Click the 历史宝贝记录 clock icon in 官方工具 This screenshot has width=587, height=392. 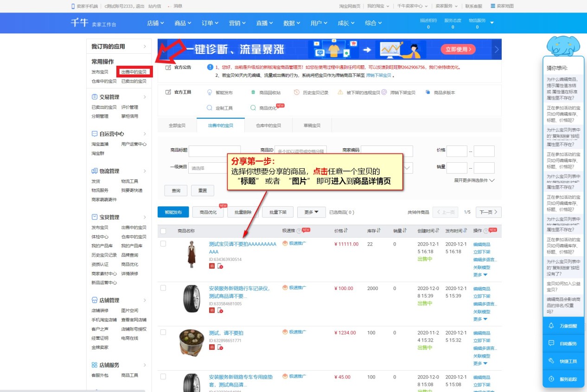click(297, 92)
